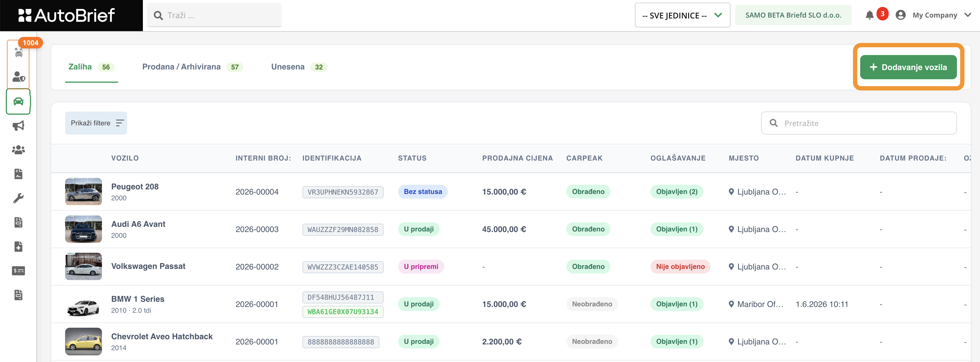
Task: Open the Peugeot 208 thumbnail photo
Action: point(83,191)
